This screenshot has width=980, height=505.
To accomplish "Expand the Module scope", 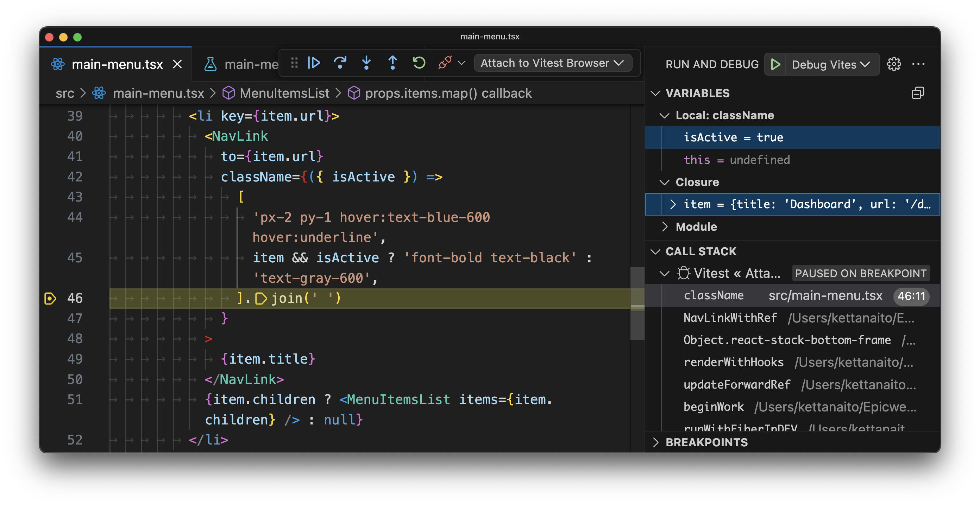I will point(664,227).
